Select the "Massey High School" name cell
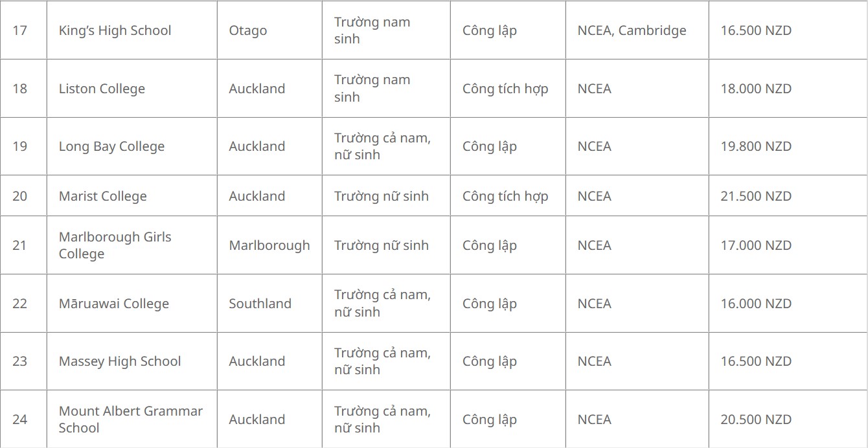This screenshot has width=868, height=448. click(120, 361)
